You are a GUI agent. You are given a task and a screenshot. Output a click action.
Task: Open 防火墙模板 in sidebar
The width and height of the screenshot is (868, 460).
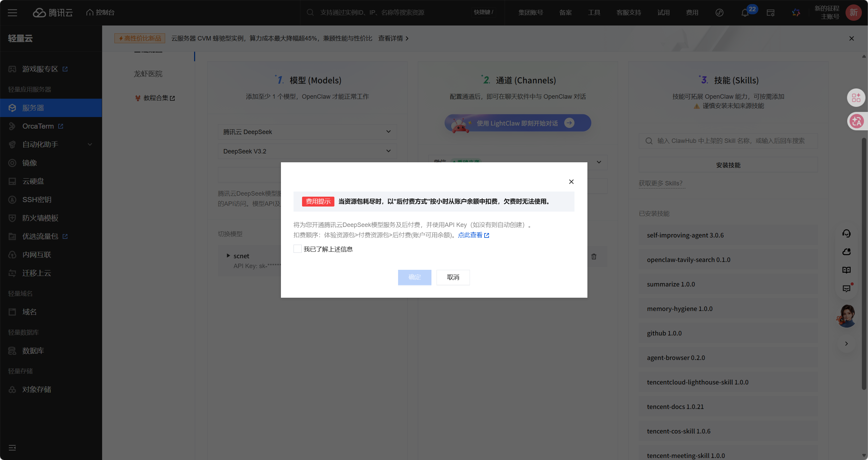(x=51, y=218)
